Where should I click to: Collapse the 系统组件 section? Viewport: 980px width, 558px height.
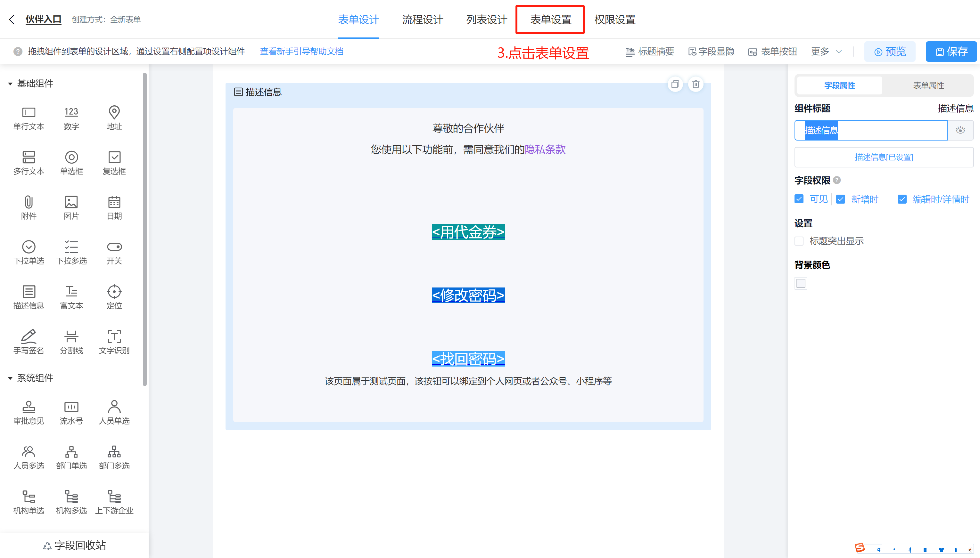10,378
